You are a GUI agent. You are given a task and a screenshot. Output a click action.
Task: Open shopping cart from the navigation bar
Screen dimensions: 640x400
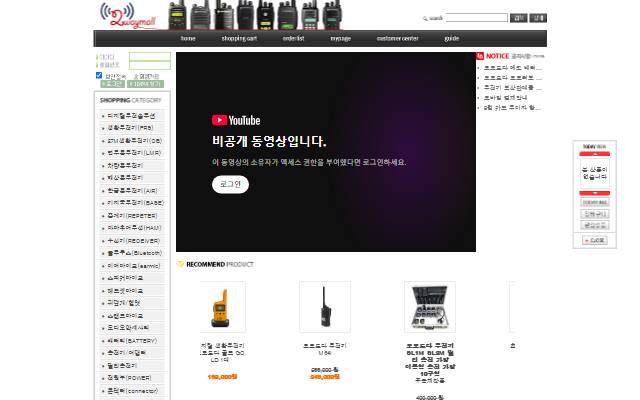click(239, 38)
